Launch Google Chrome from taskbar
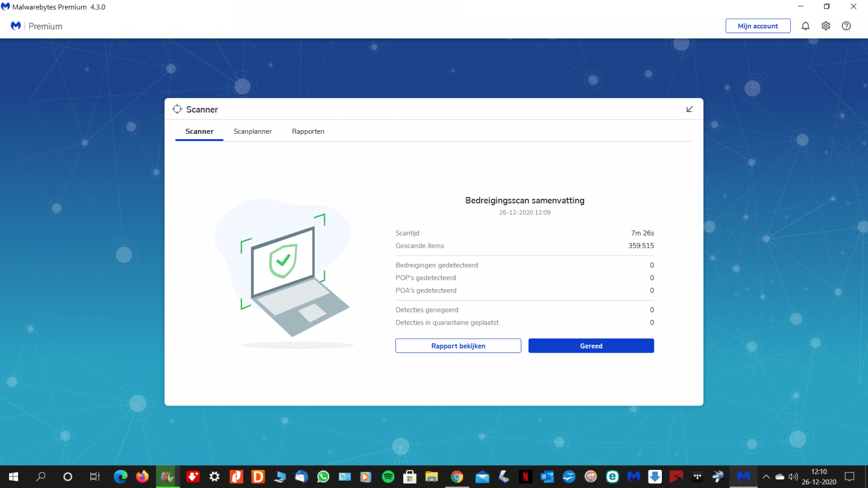Screen dimensions: 868x488 457,477
